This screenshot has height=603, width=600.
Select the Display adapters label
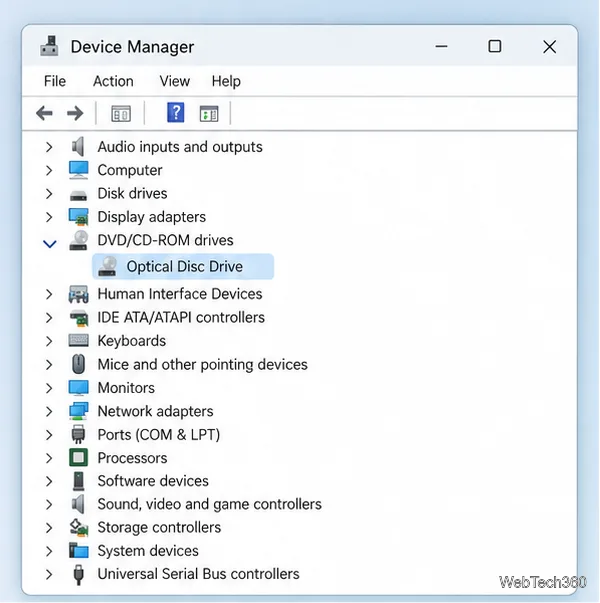click(152, 217)
